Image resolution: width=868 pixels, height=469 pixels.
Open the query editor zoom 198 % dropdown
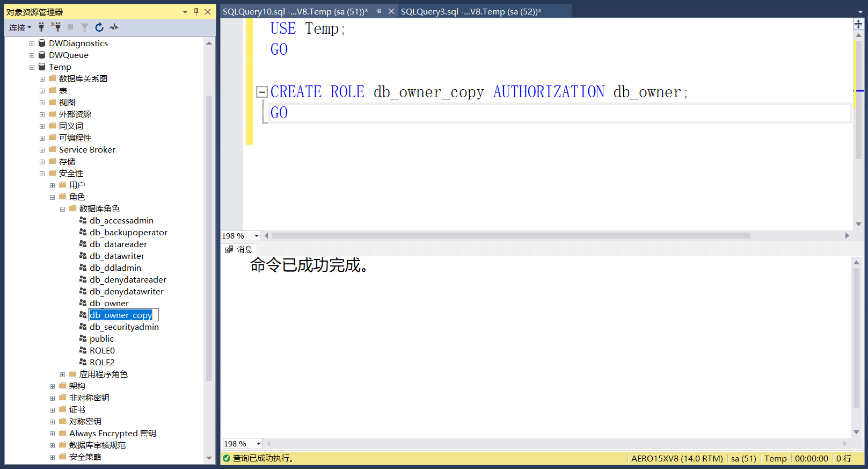pos(257,236)
